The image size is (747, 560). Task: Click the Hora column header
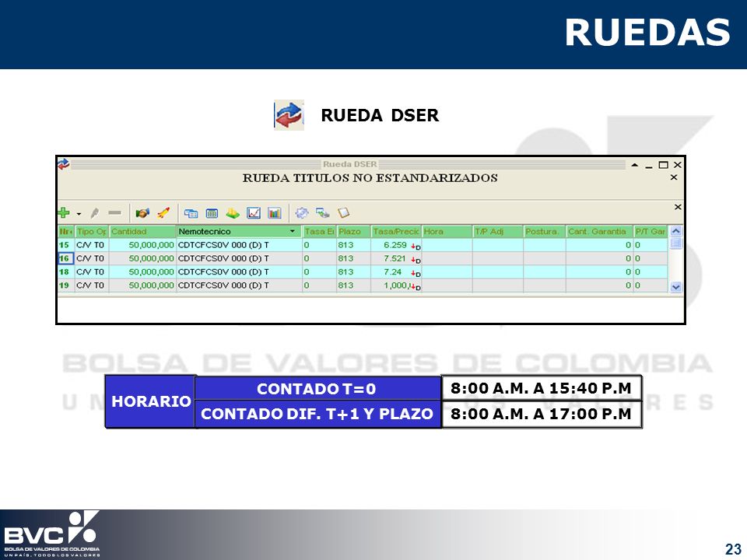[x=447, y=232]
